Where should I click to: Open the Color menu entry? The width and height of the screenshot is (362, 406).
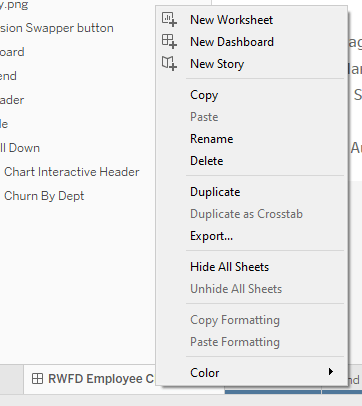pyautogui.click(x=251, y=373)
